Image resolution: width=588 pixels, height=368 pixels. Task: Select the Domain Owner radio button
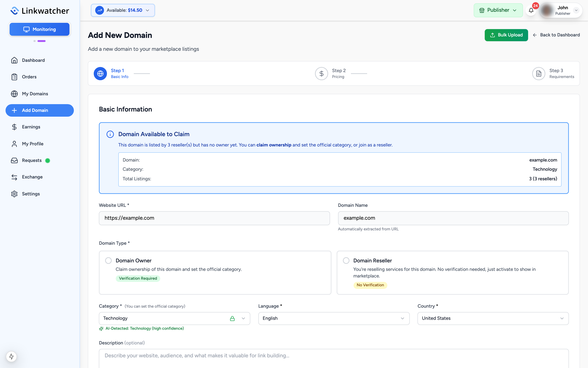click(108, 261)
